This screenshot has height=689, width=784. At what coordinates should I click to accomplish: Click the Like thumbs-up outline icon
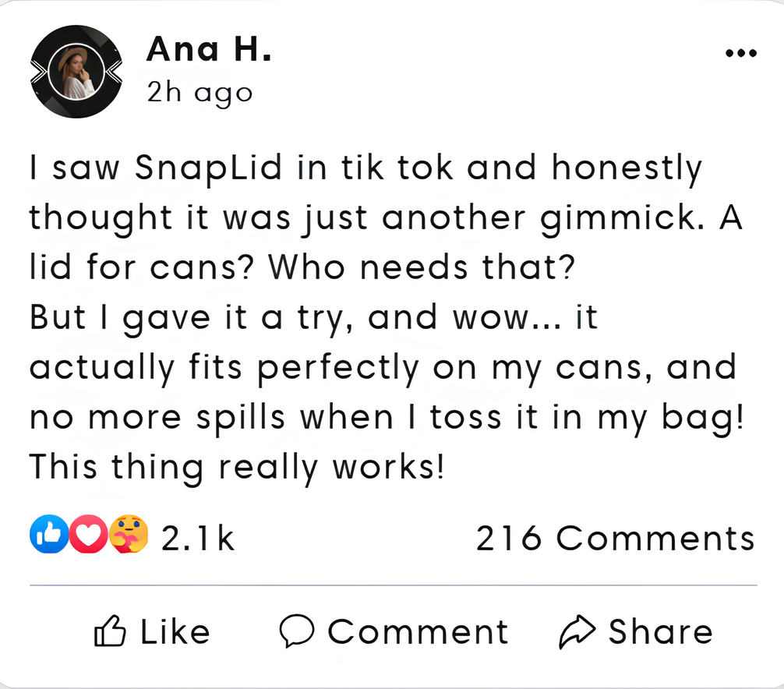pos(110,631)
